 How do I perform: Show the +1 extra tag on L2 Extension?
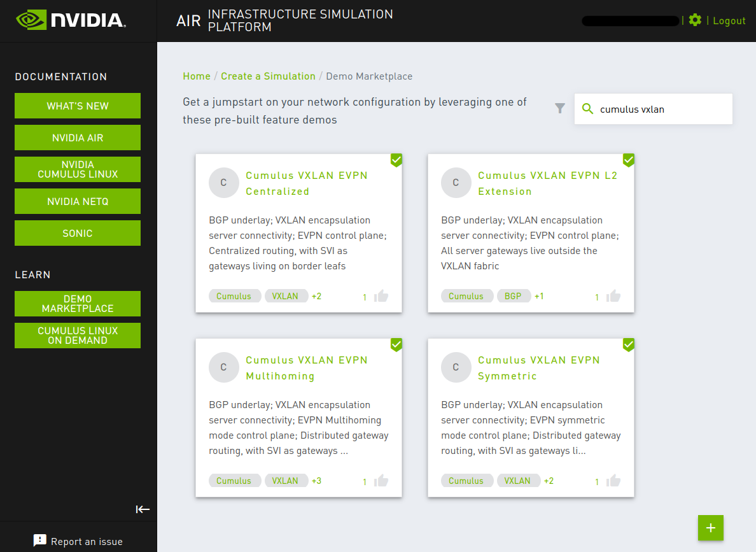tap(539, 296)
